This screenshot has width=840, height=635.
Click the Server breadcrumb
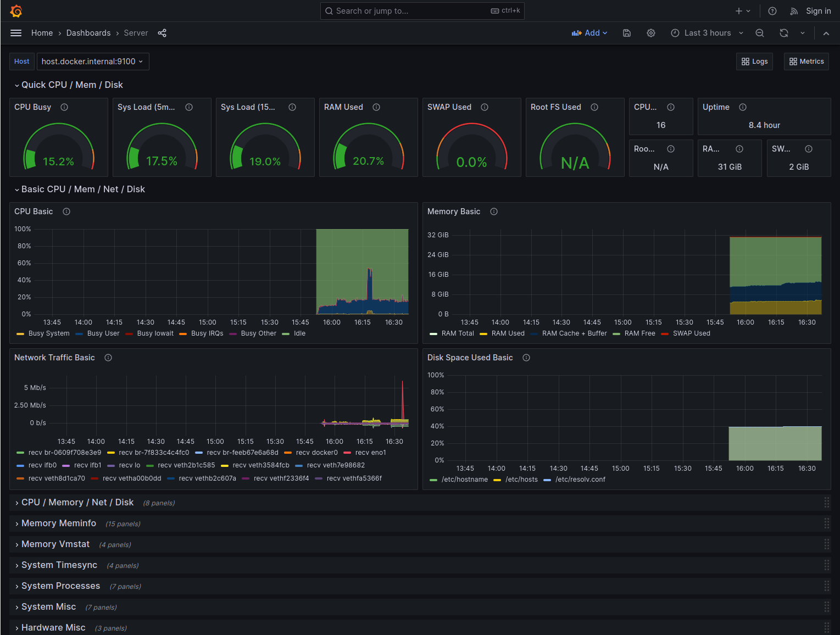[136, 33]
